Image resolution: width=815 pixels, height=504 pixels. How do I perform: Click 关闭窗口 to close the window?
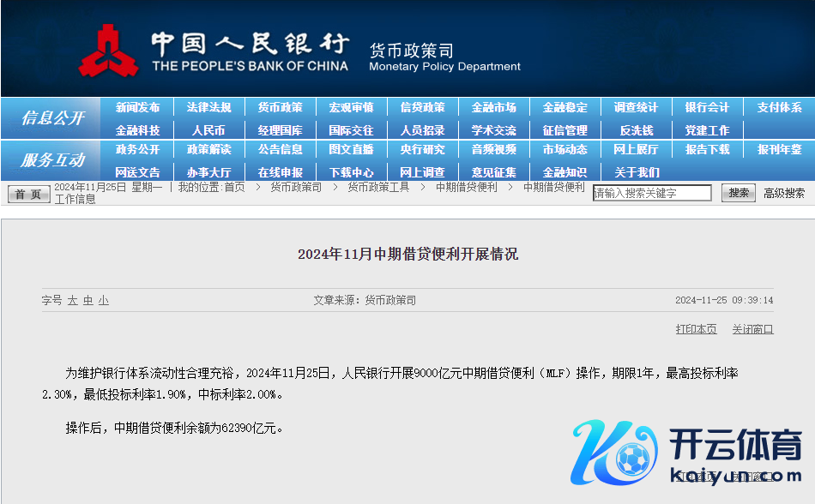(752, 330)
